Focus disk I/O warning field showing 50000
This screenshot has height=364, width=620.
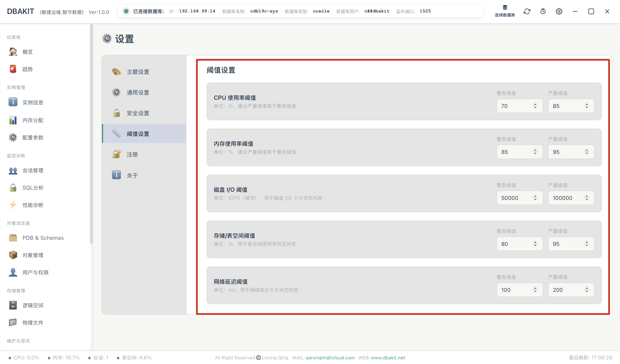[520, 198]
